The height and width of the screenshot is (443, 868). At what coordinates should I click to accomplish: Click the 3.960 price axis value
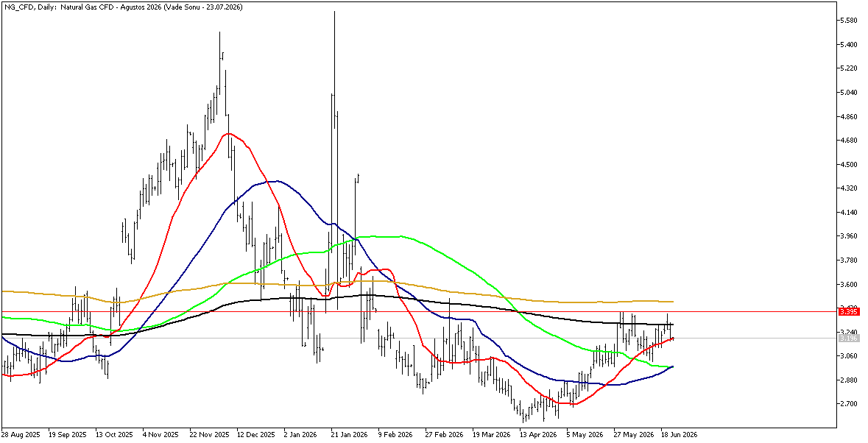pos(849,236)
